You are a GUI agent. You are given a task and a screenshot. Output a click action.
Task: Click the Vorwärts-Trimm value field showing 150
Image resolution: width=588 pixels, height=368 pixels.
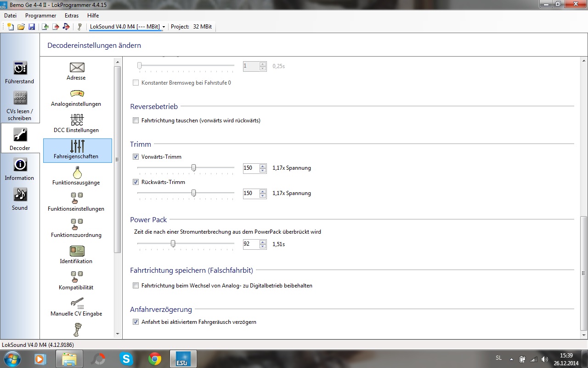(251, 168)
